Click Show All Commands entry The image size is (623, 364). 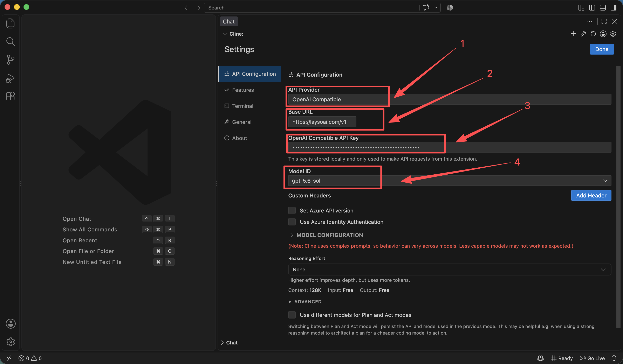click(x=90, y=229)
